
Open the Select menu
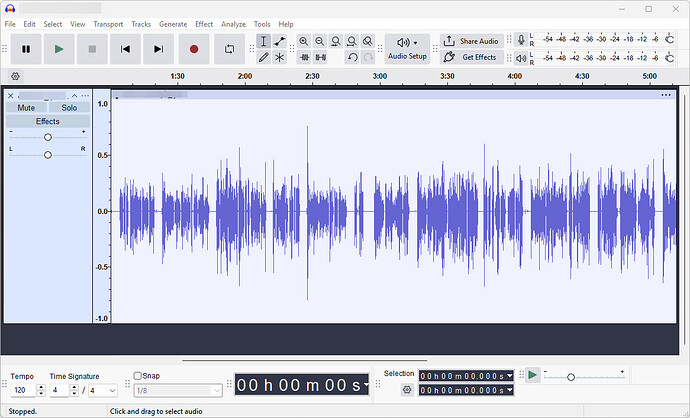(52, 24)
